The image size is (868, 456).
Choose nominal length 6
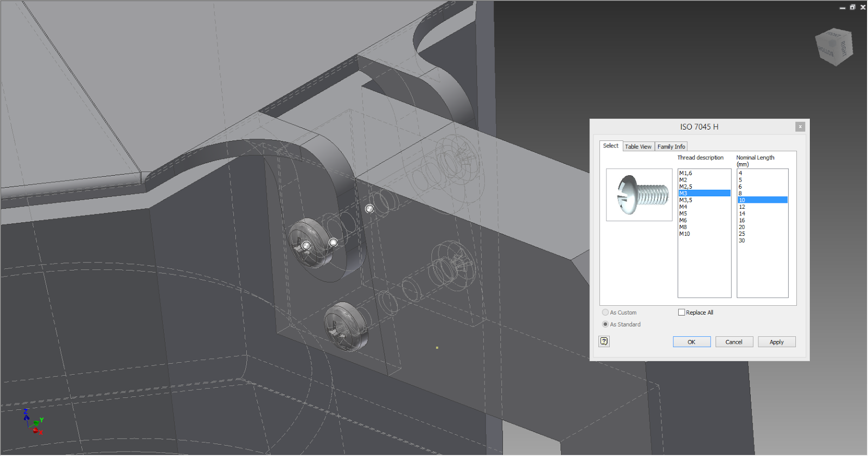pyautogui.click(x=762, y=187)
